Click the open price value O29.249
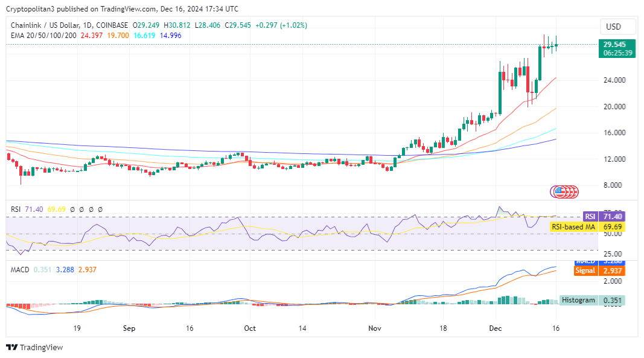Viewport: 644px width, 358px height. point(146,25)
